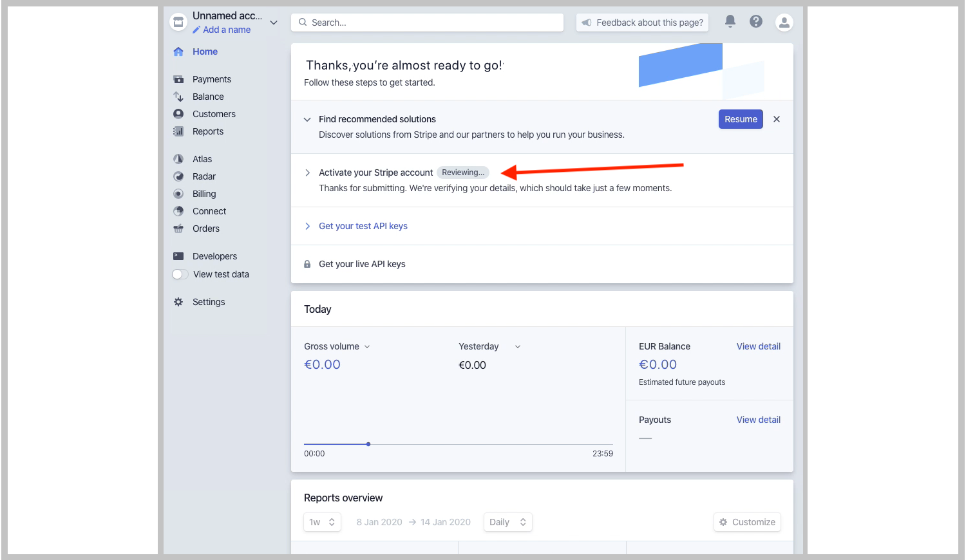Screen dimensions: 966x560
Task: Open the account switcher chevron
Action: [274, 23]
